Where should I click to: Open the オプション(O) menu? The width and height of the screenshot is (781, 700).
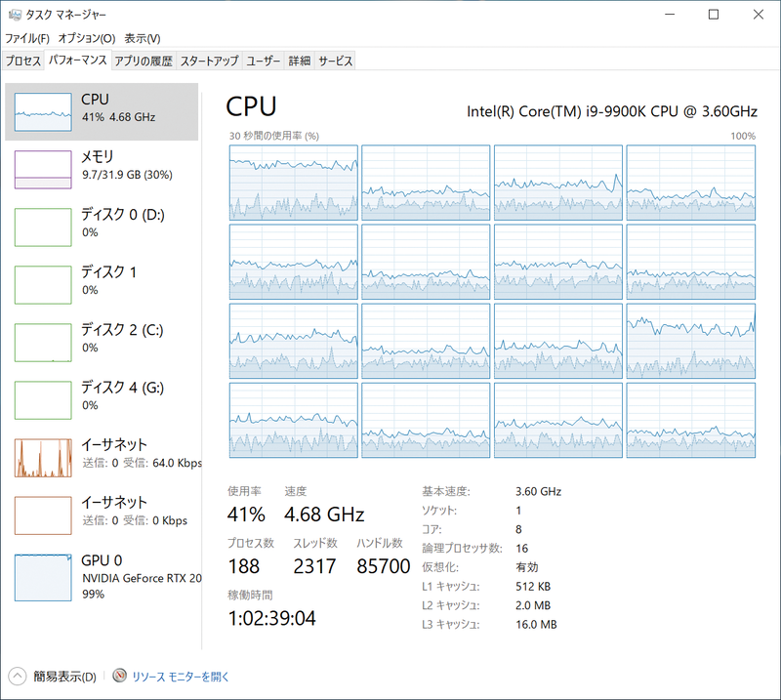click(x=86, y=38)
